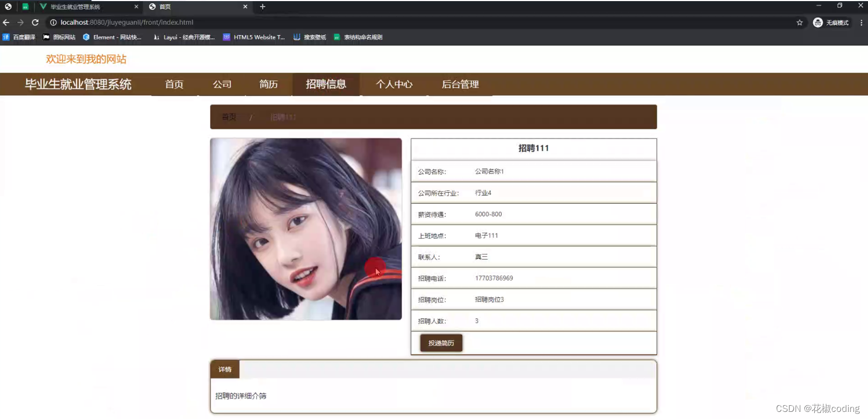The height and width of the screenshot is (419, 868).
Task: Open the 简历 menu item
Action: pyautogui.click(x=269, y=84)
